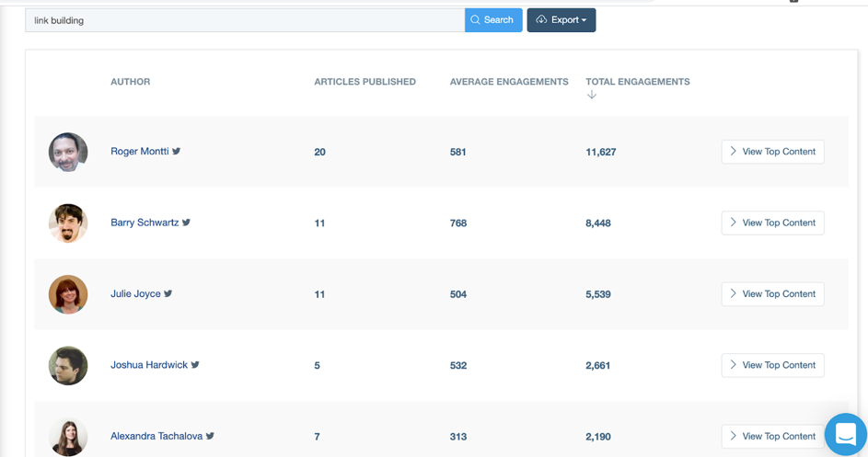
Task: Open Alexandra Tachalova's View Top Content
Action: tap(772, 436)
